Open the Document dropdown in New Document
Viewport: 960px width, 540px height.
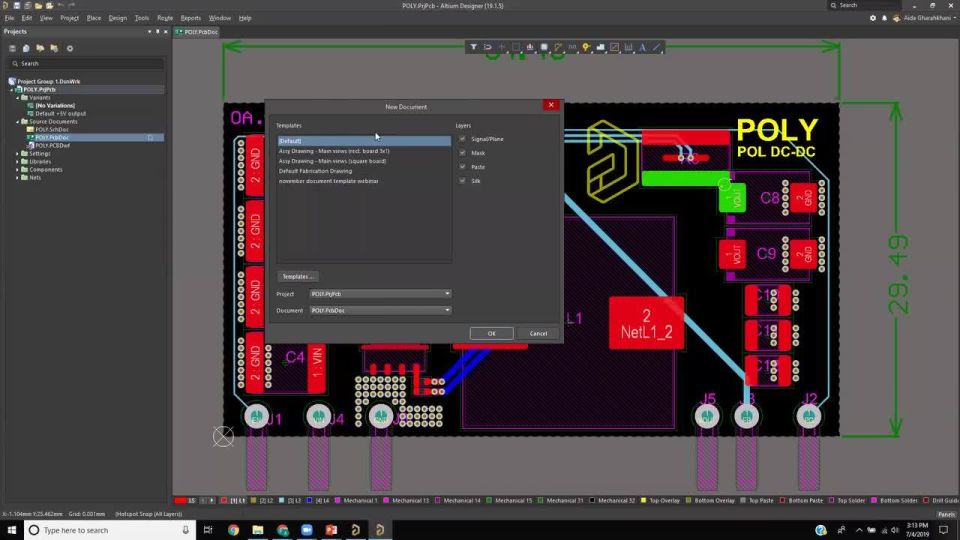[380, 310]
